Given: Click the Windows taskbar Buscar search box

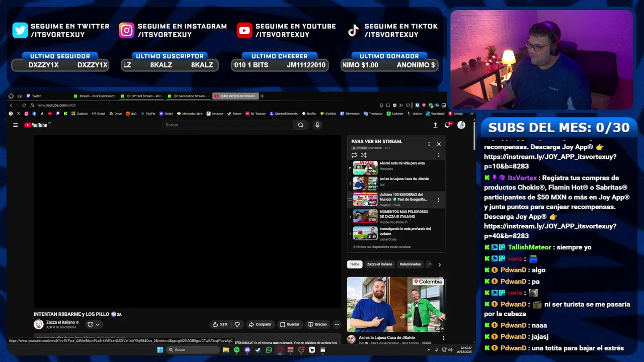Looking at the screenshot, I should [x=194, y=350].
